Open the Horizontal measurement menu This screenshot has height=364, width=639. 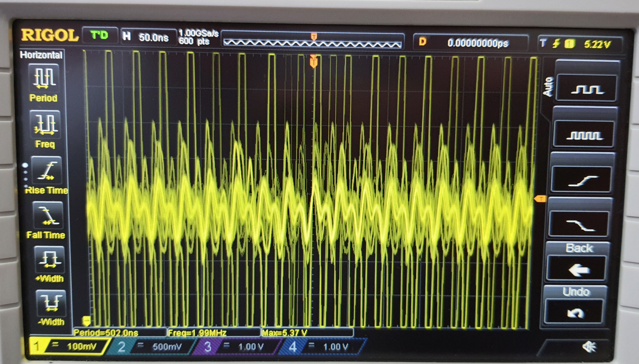coord(41,55)
